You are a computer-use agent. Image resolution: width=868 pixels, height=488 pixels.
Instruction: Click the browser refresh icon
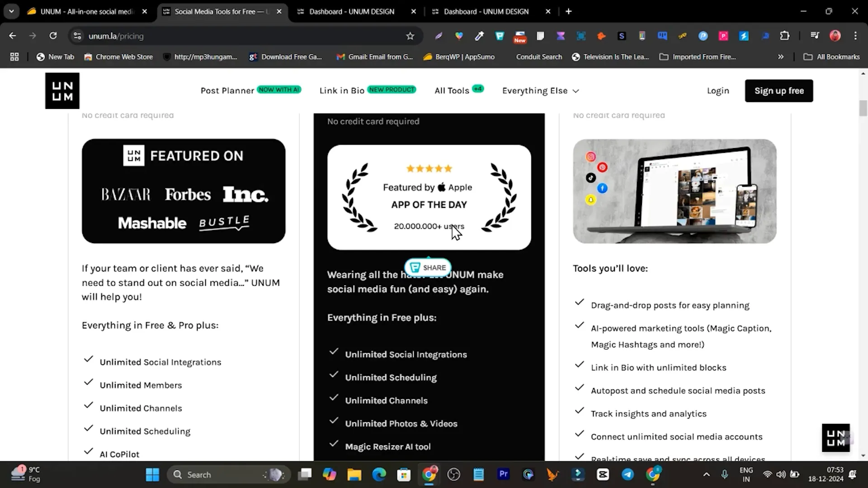(x=53, y=36)
